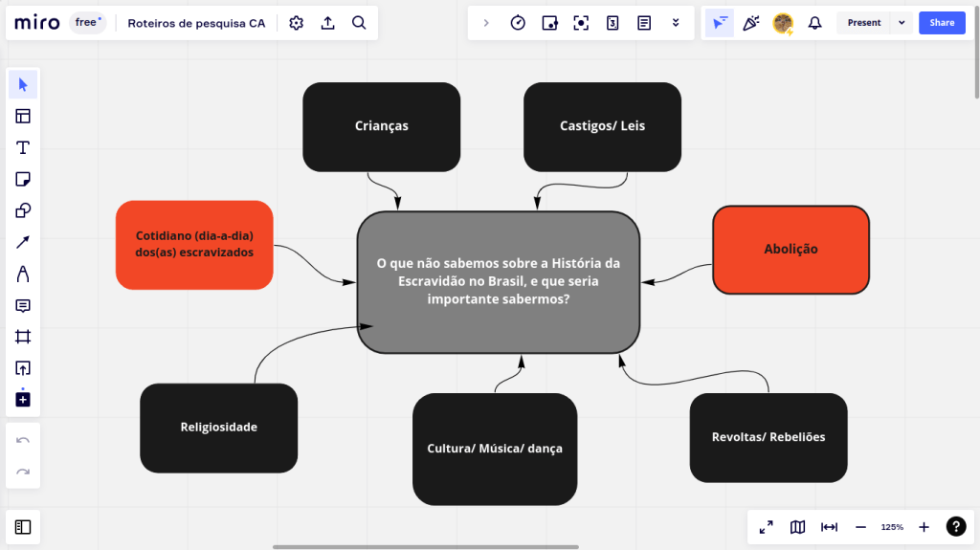This screenshot has width=980, height=550.
Task: Select the Sticky note tool
Action: tap(23, 179)
